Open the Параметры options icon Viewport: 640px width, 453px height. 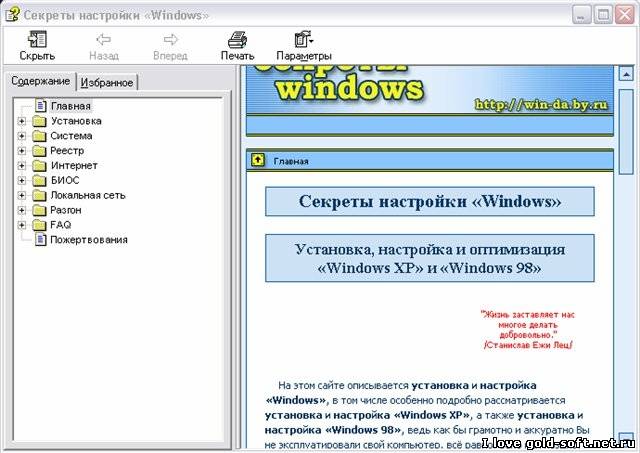(x=303, y=40)
